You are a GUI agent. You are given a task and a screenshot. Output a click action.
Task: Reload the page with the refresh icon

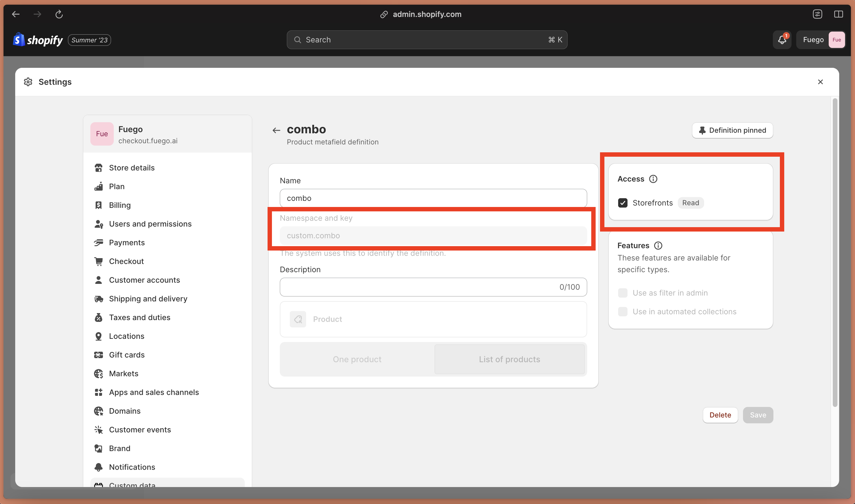59,14
